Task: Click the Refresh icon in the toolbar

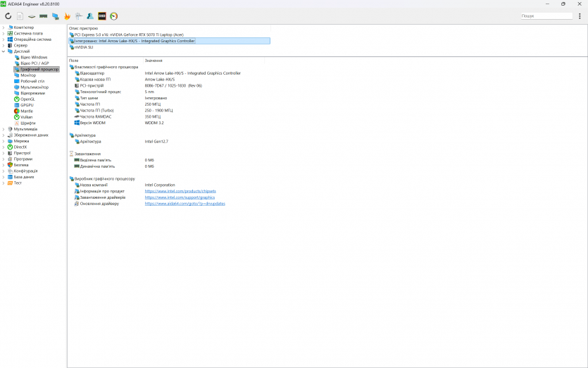Action: [8, 16]
